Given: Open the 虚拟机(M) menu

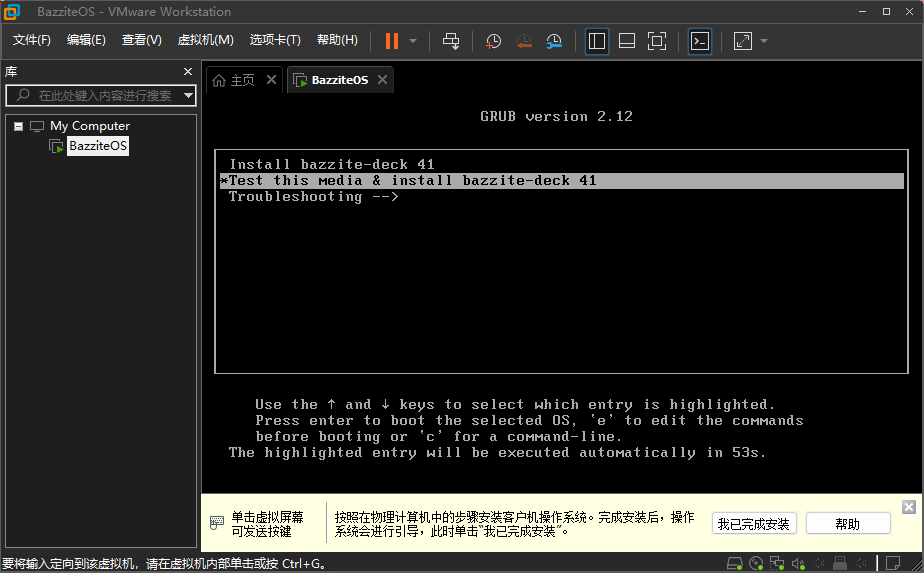Looking at the screenshot, I should (x=206, y=40).
